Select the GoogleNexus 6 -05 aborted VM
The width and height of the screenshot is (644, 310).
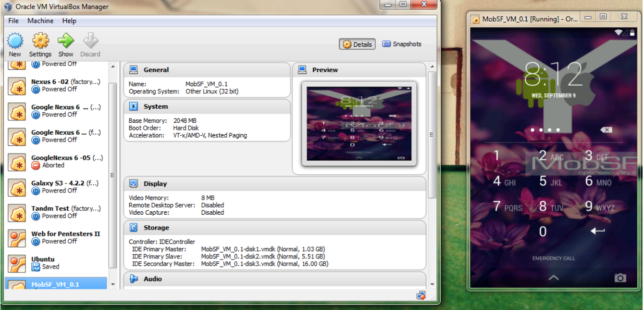[x=56, y=161]
